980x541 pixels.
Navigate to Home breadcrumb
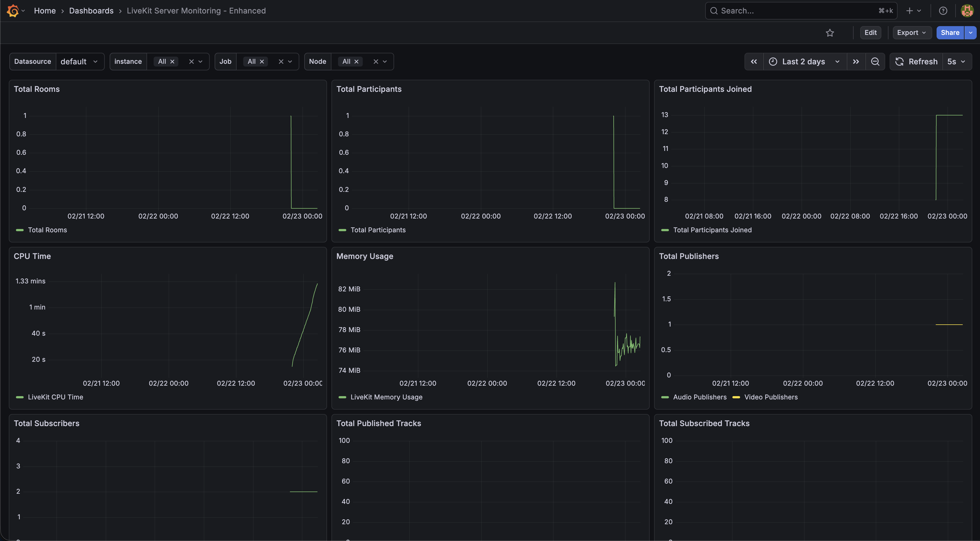click(x=45, y=11)
